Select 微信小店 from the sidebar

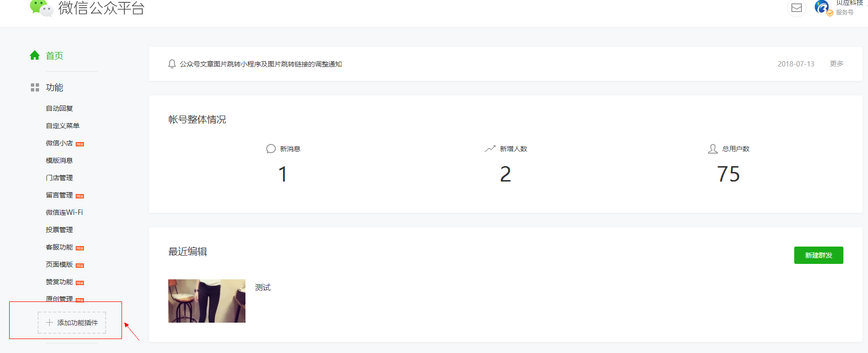(59, 143)
